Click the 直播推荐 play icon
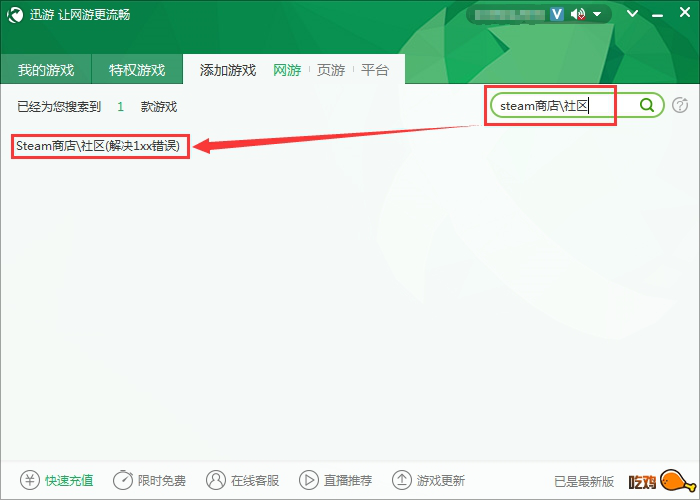The height and width of the screenshot is (500, 700). point(308,480)
